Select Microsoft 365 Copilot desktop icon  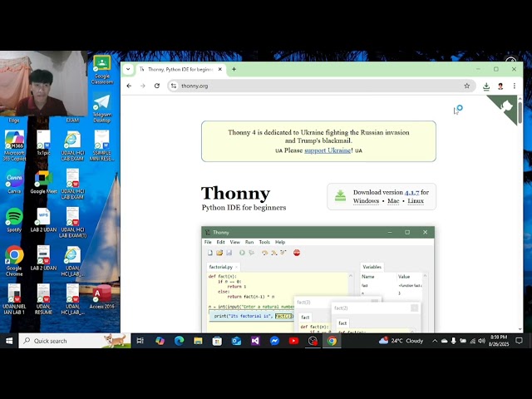tap(14, 146)
